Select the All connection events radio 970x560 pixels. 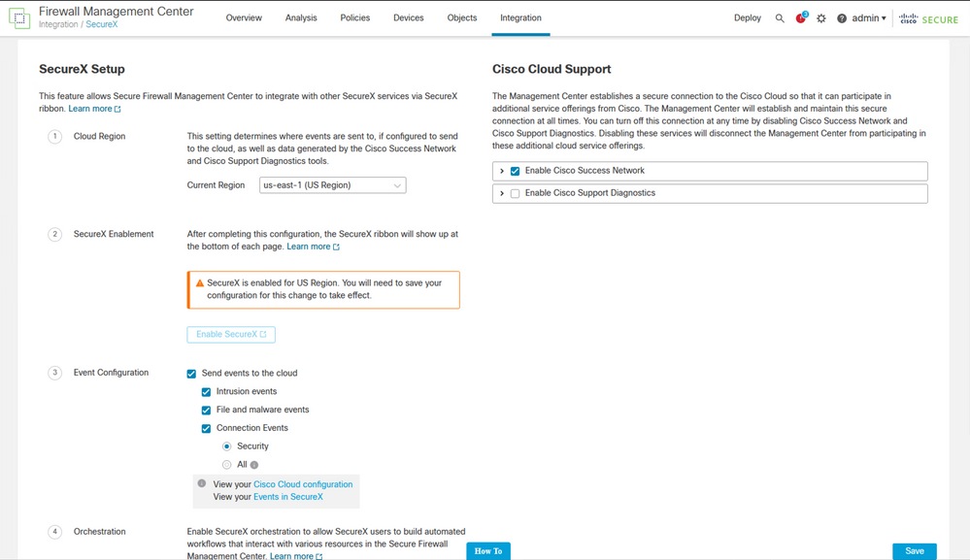[226, 465]
